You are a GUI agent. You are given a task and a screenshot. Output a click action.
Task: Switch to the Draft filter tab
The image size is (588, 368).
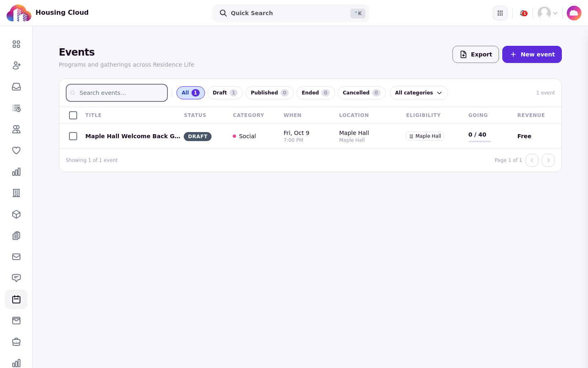click(225, 93)
